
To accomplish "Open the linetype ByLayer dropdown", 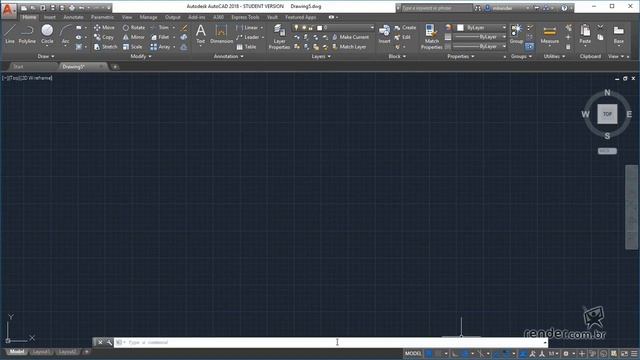I will coord(481,47).
